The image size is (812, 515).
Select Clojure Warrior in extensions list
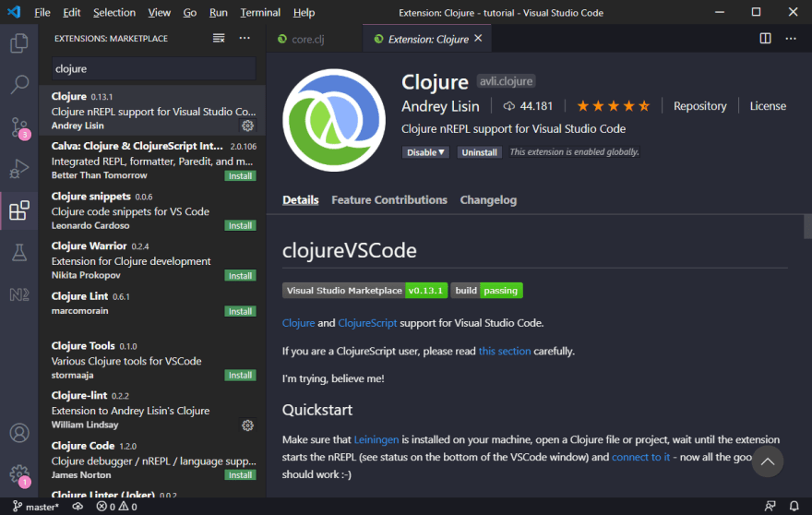pos(152,260)
